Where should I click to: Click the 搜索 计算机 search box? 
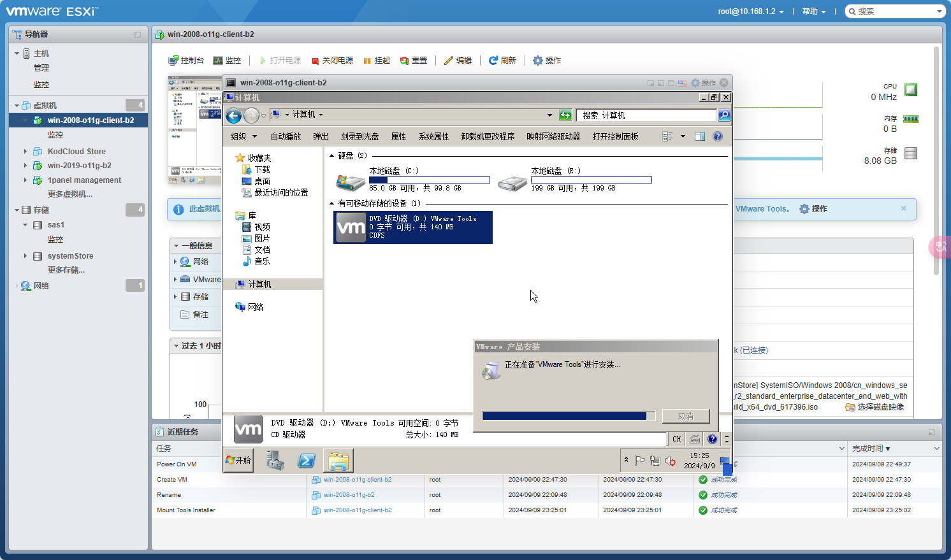click(x=646, y=115)
